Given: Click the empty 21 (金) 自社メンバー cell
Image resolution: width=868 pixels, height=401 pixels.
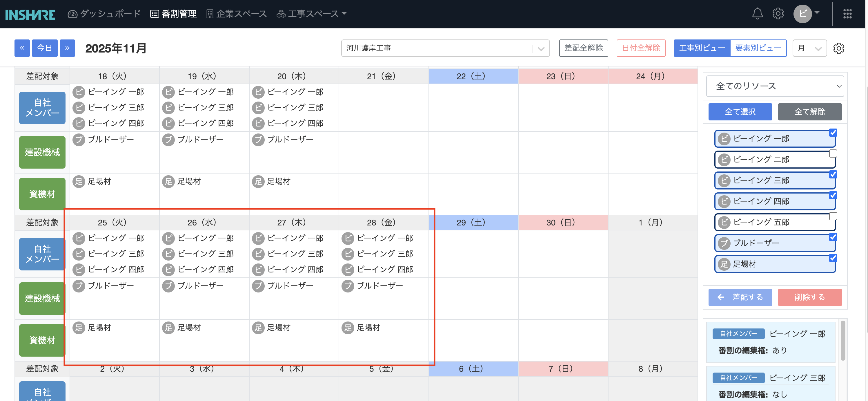Looking at the screenshot, I should tap(384, 108).
